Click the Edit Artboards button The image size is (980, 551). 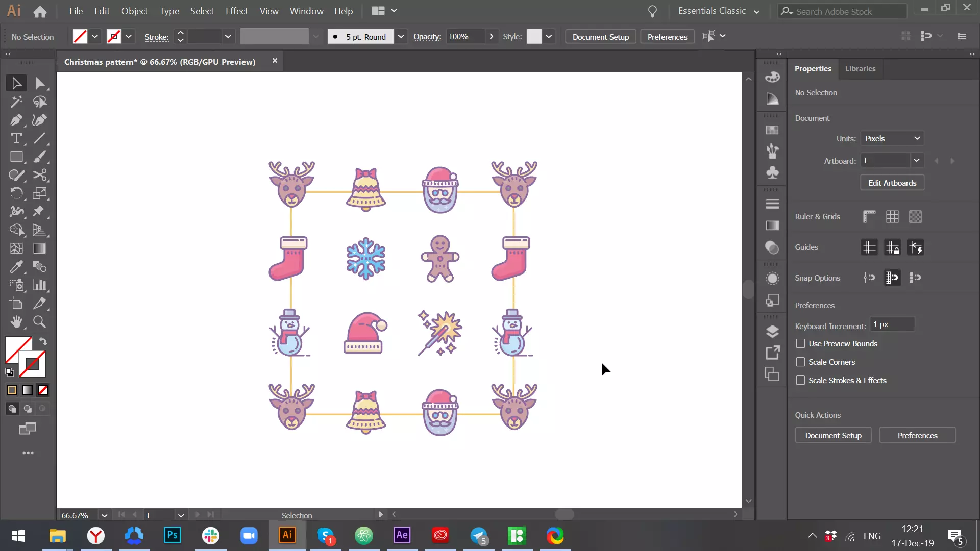click(x=892, y=183)
